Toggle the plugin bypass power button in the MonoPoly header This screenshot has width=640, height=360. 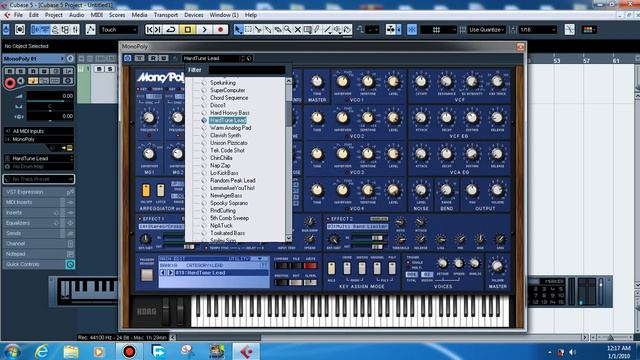128,58
